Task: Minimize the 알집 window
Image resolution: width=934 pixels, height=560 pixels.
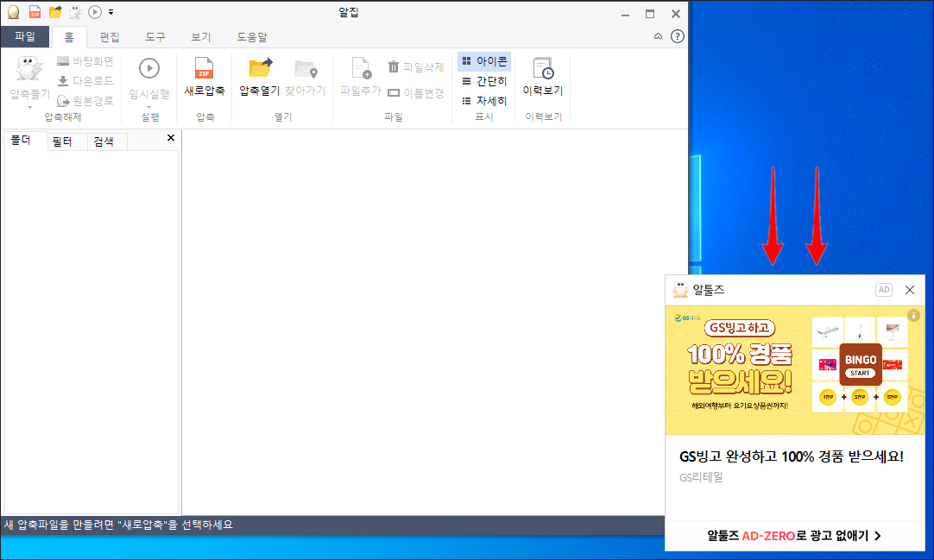Action: (626, 14)
